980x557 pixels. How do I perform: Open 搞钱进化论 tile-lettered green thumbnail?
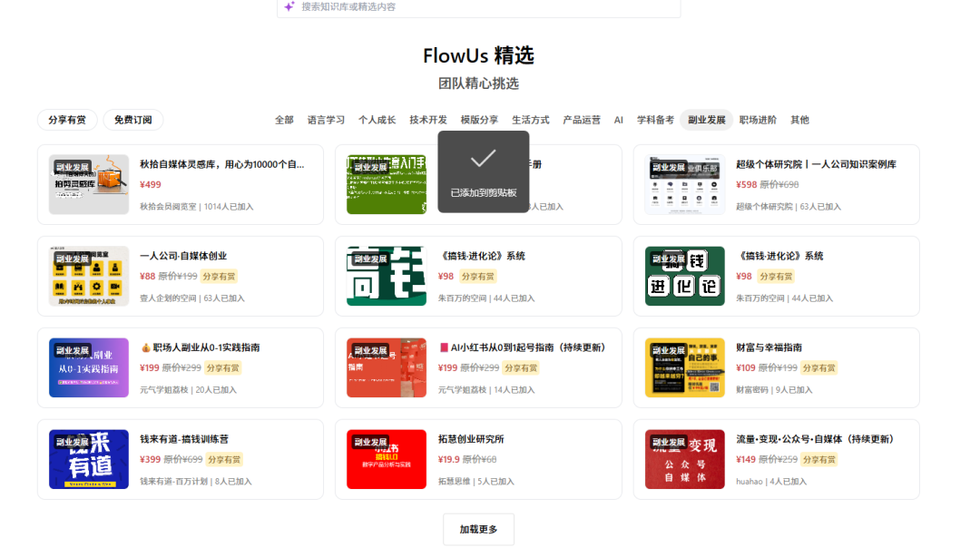tap(685, 276)
